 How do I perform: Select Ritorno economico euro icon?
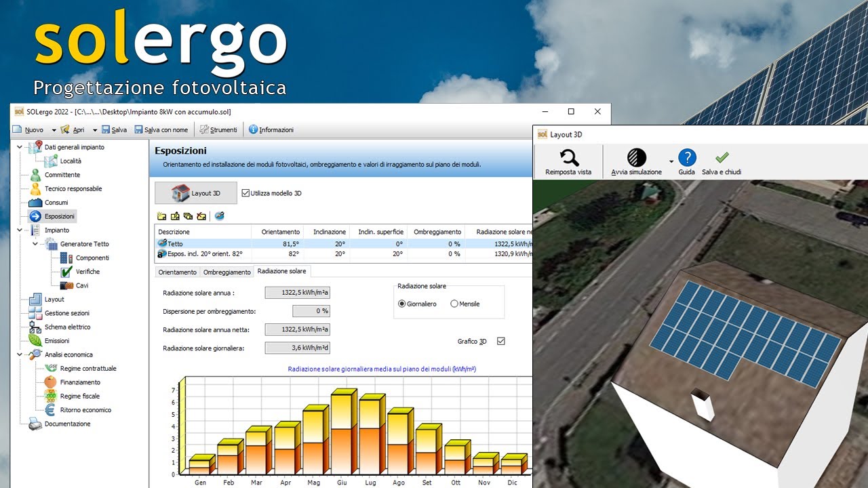(x=51, y=410)
